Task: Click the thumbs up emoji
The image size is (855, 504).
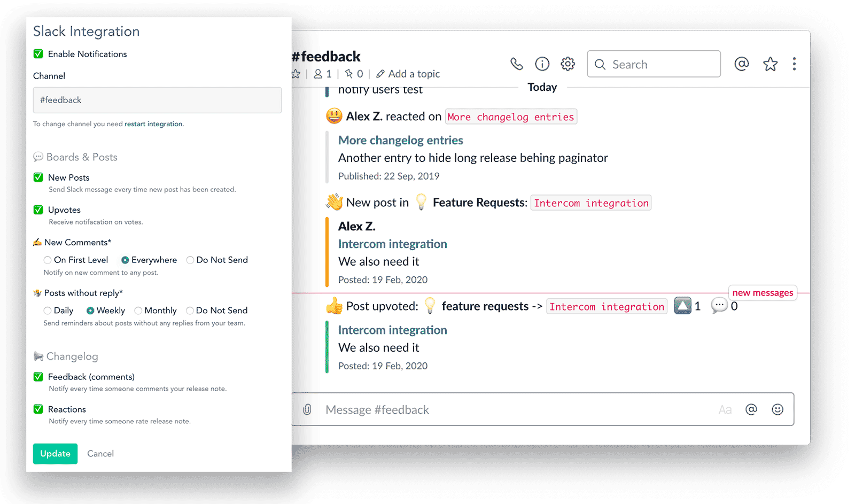Action: pyautogui.click(x=335, y=306)
